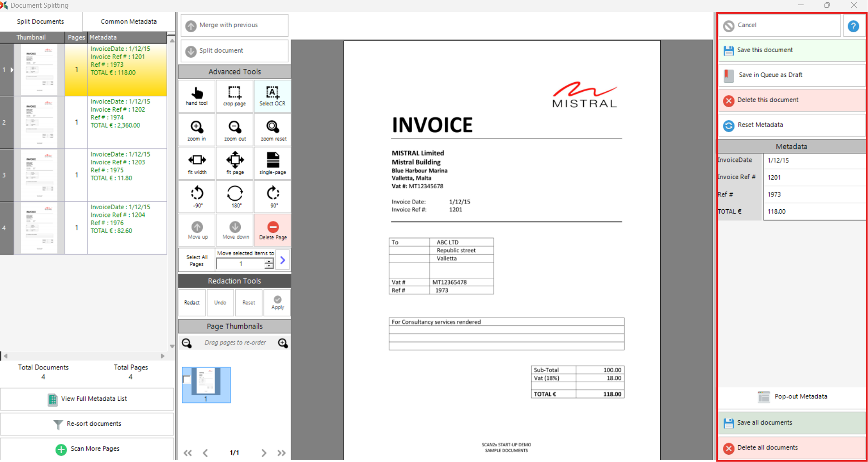Rotate the page 180 degrees
The height and width of the screenshot is (462, 868).
tap(235, 197)
